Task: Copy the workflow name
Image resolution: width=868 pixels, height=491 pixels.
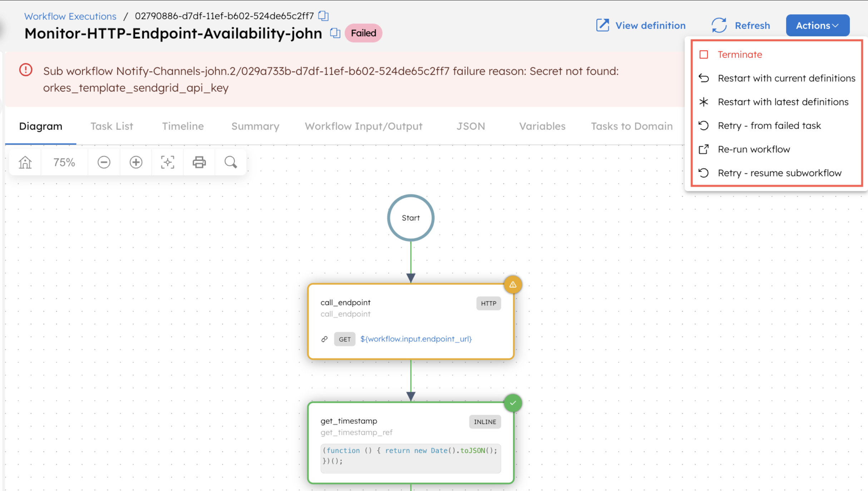Action: [335, 33]
